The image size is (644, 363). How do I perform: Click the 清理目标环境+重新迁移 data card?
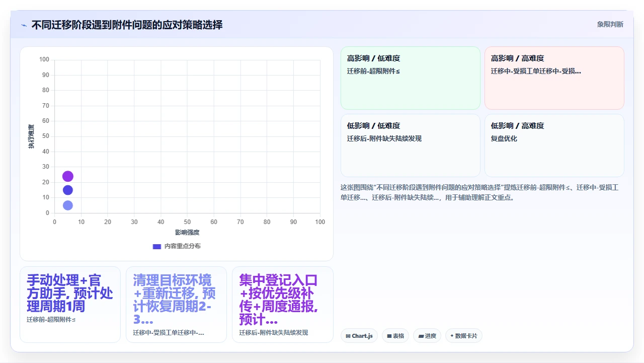[176, 305]
